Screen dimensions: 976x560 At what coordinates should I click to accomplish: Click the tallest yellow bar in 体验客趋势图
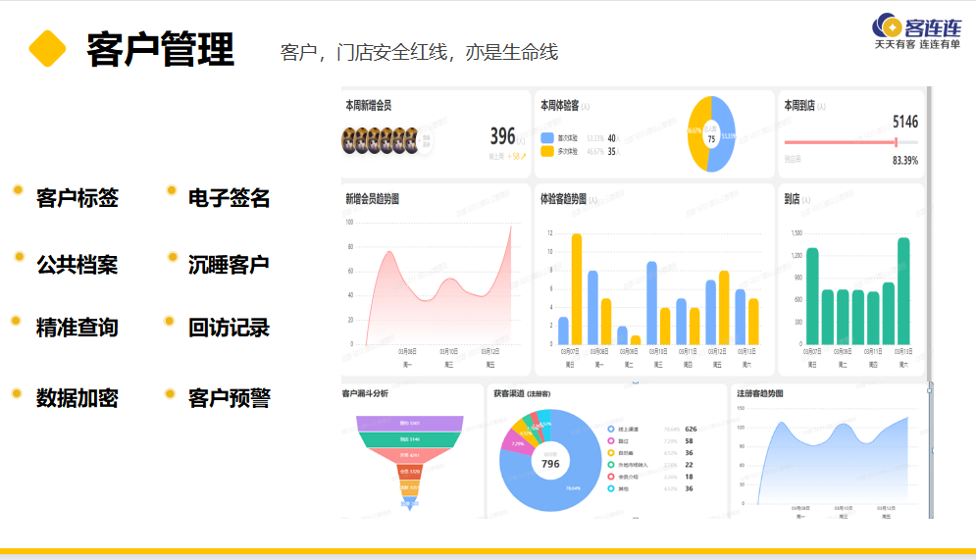pos(577,289)
